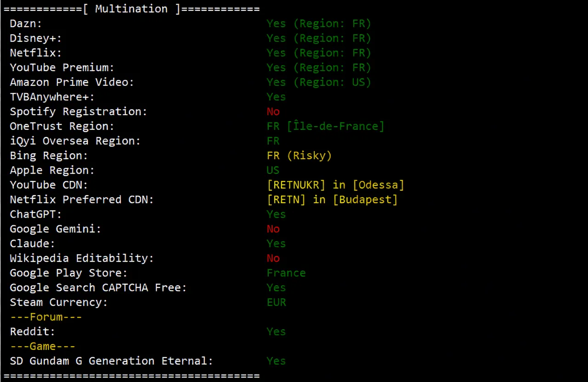Screen dimensions: 588x382
Task: Click the 'Yes' value for Claude
Action: coord(276,244)
